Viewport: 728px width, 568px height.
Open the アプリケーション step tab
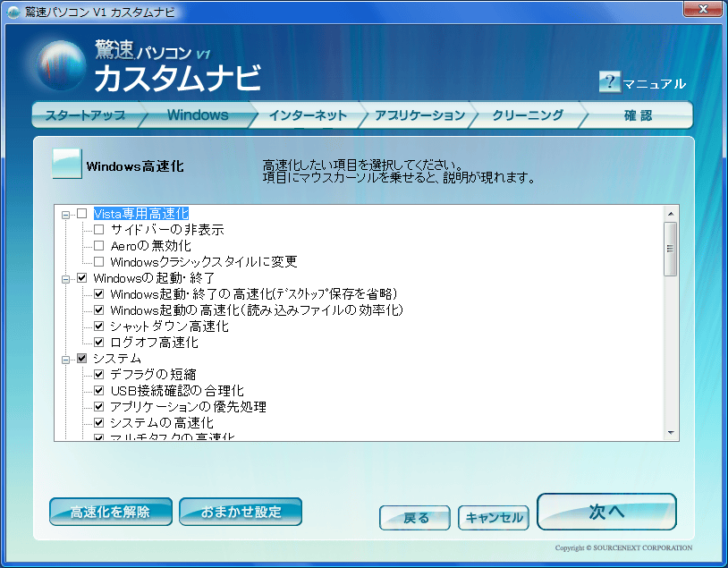(419, 114)
